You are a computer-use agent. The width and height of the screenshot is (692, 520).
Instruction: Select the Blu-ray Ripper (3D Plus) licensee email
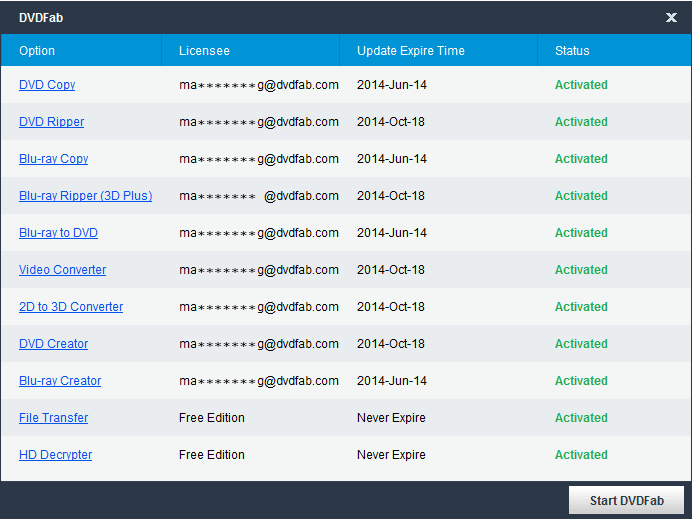coord(259,196)
